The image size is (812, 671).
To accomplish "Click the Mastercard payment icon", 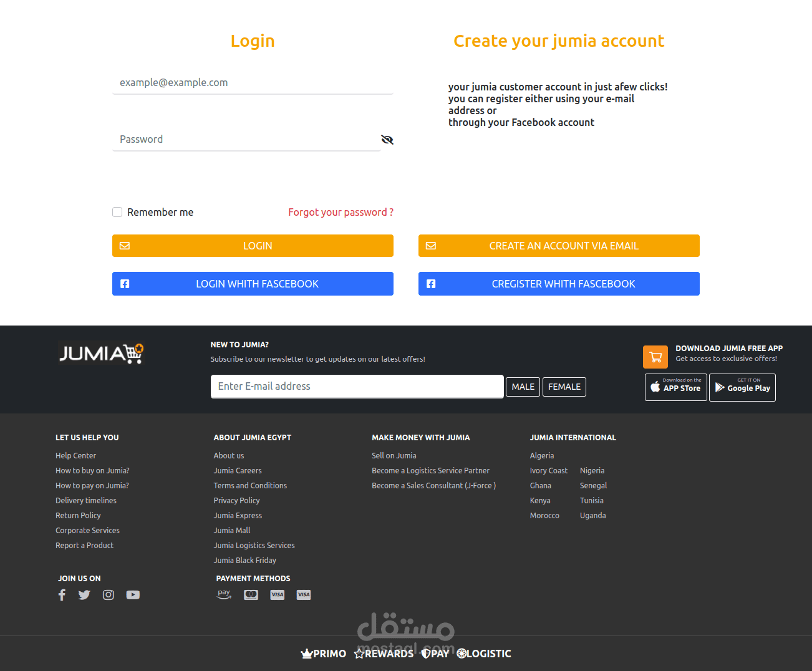I will click(251, 595).
